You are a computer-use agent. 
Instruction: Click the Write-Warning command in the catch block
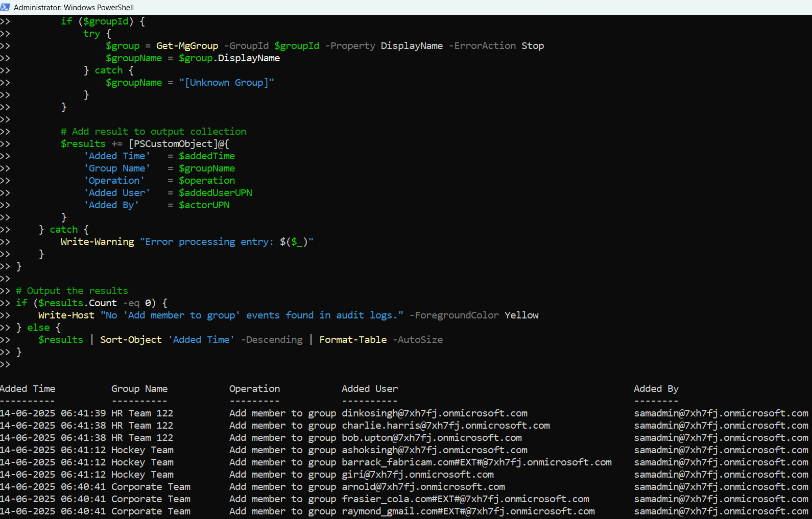[x=97, y=242]
